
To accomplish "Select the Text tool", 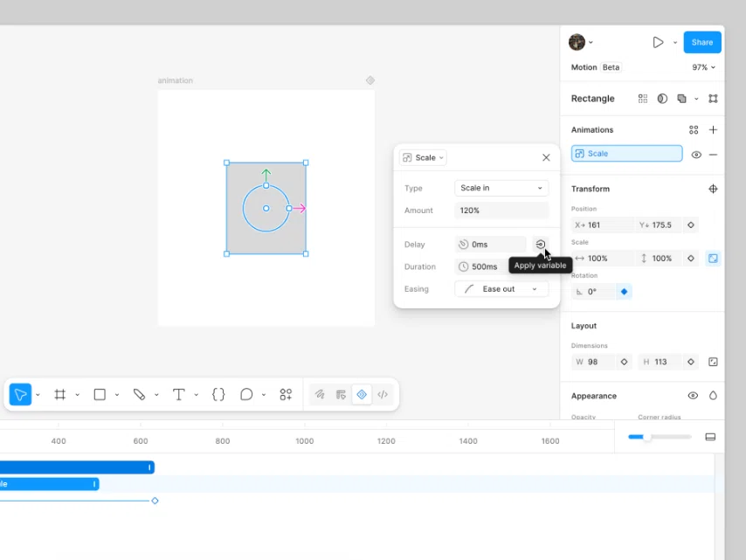I will 178,394.
